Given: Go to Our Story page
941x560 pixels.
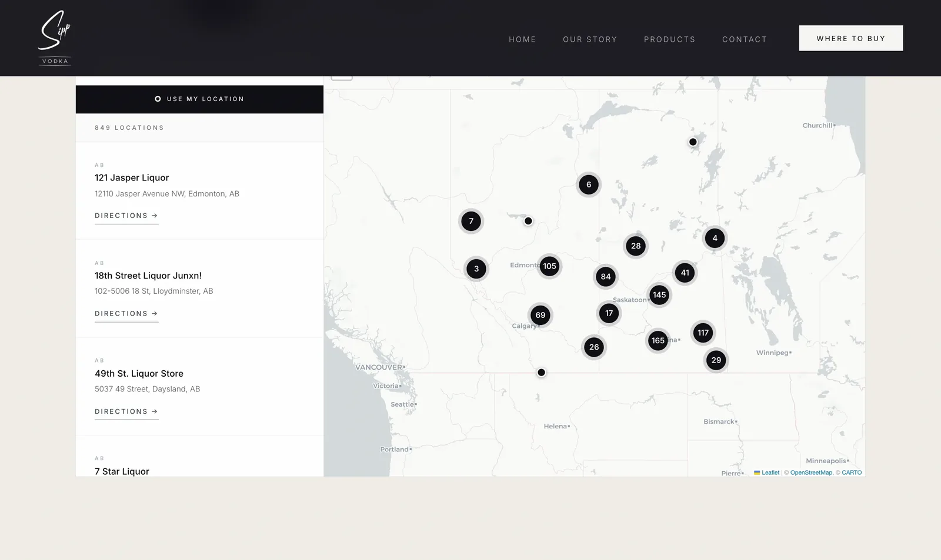Looking at the screenshot, I should [590, 39].
